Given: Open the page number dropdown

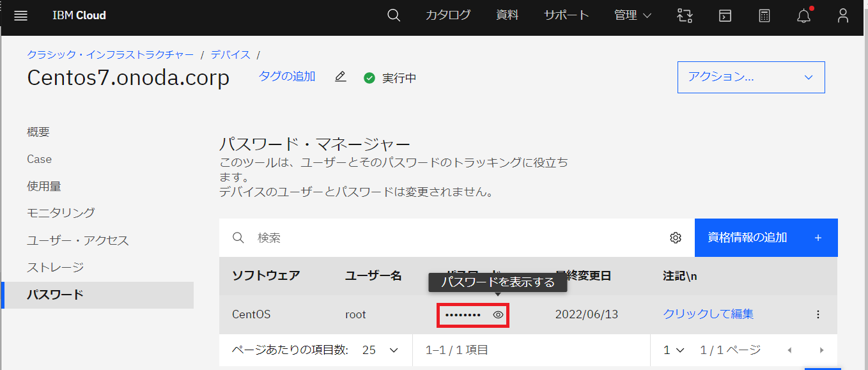Looking at the screenshot, I should 674,350.
